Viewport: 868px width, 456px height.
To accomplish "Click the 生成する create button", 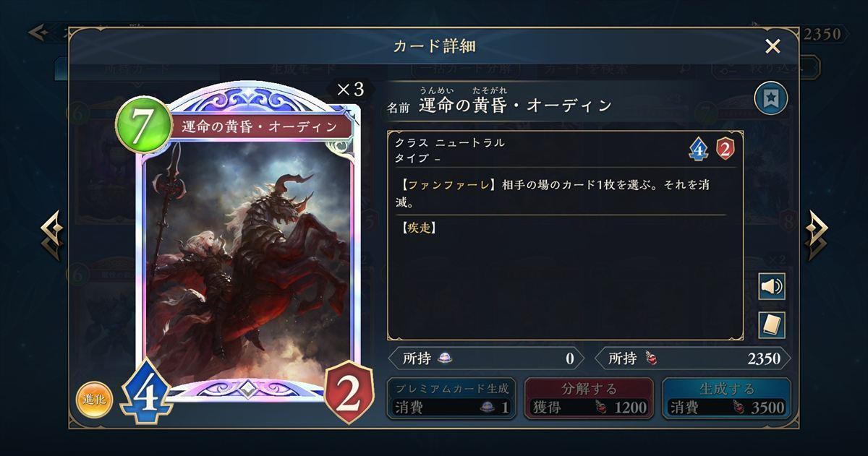I will (726, 398).
